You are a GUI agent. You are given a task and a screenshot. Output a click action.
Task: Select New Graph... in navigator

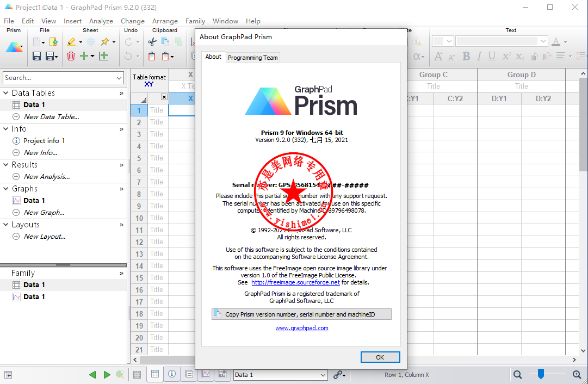(44, 213)
